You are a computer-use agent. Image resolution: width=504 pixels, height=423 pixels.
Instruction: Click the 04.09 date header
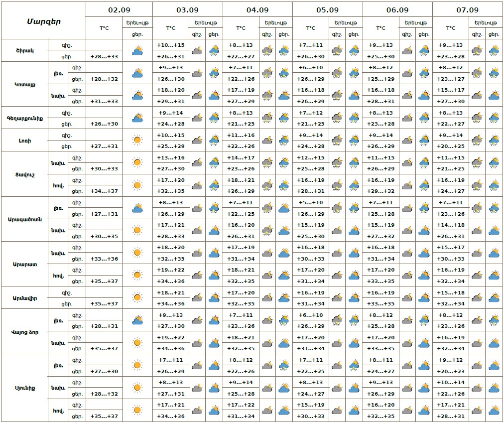(x=257, y=10)
